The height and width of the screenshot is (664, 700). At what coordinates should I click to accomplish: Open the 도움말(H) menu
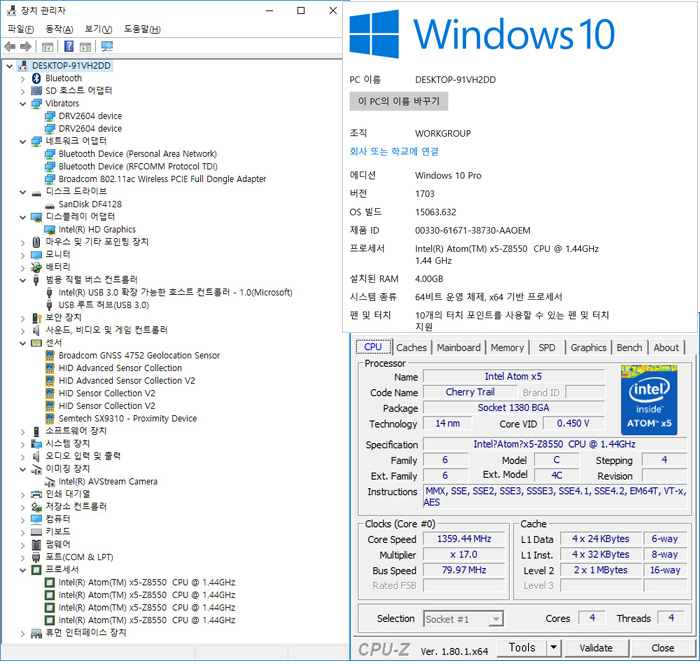[x=142, y=29]
